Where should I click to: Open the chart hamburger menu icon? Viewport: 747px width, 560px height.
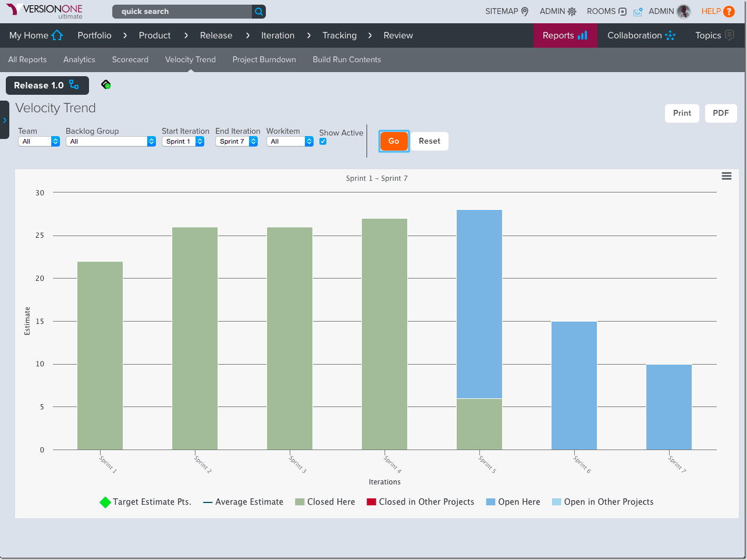click(726, 176)
